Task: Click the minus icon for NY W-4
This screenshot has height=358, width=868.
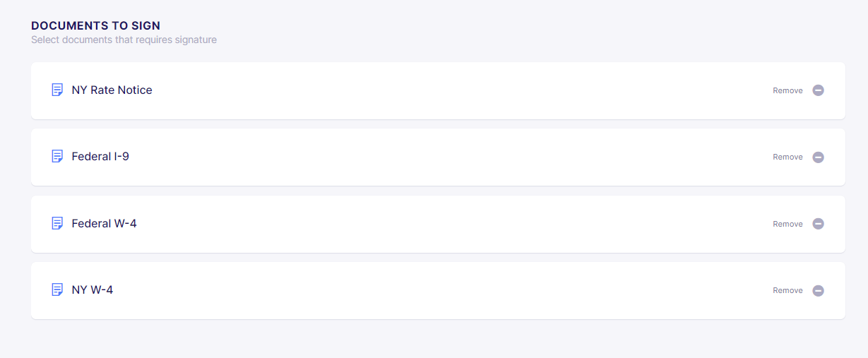Action: tap(818, 291)
